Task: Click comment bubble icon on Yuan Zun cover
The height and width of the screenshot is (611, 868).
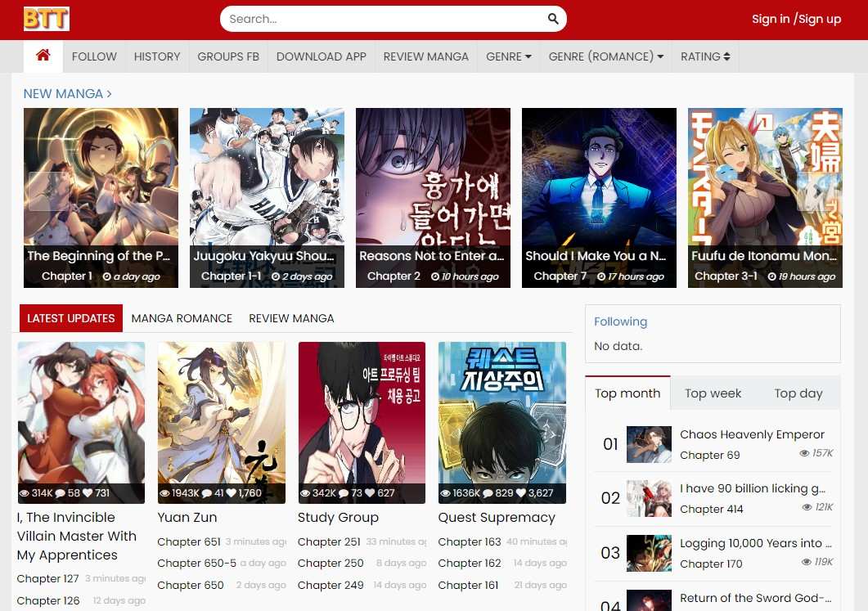Action: click(x=207, y=492)
